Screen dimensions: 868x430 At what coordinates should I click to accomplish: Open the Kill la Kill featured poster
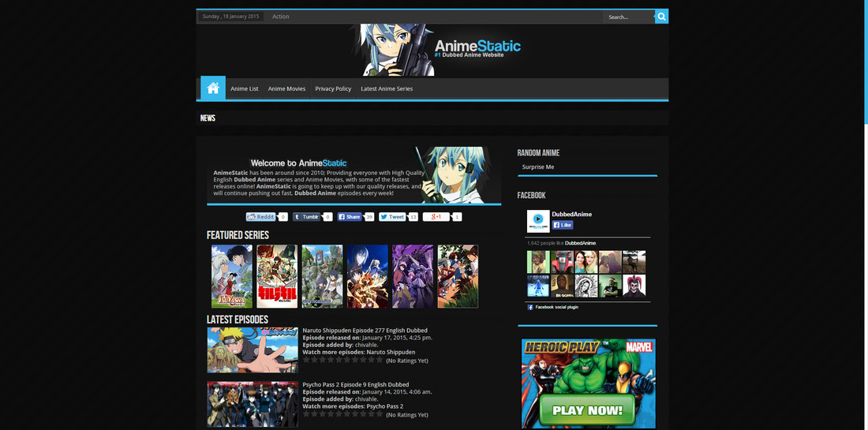click(277, 276)
